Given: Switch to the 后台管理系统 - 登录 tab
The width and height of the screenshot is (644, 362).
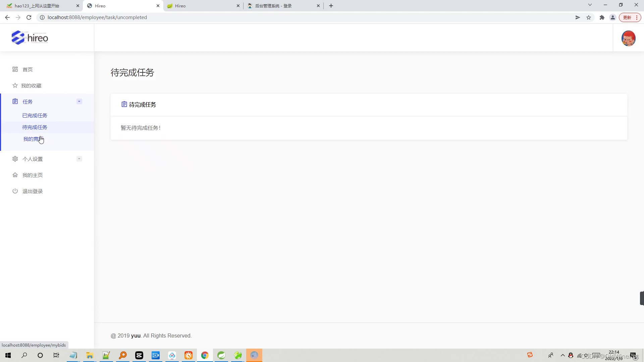Looking at the screenshot, I should (x=273, y=6).
